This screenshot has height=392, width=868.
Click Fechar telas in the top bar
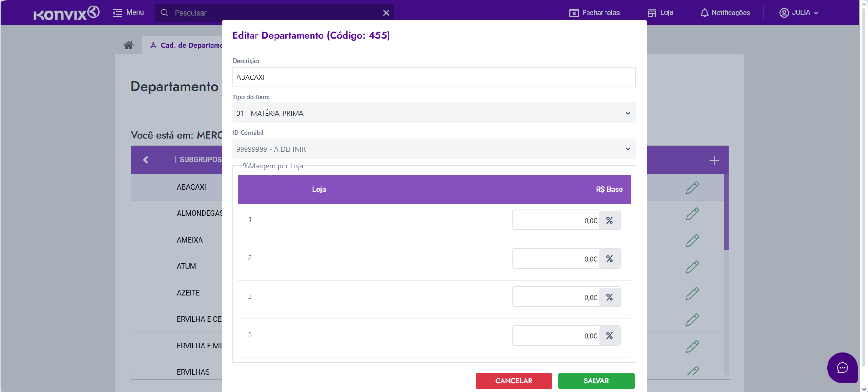[x=594, y=13]
